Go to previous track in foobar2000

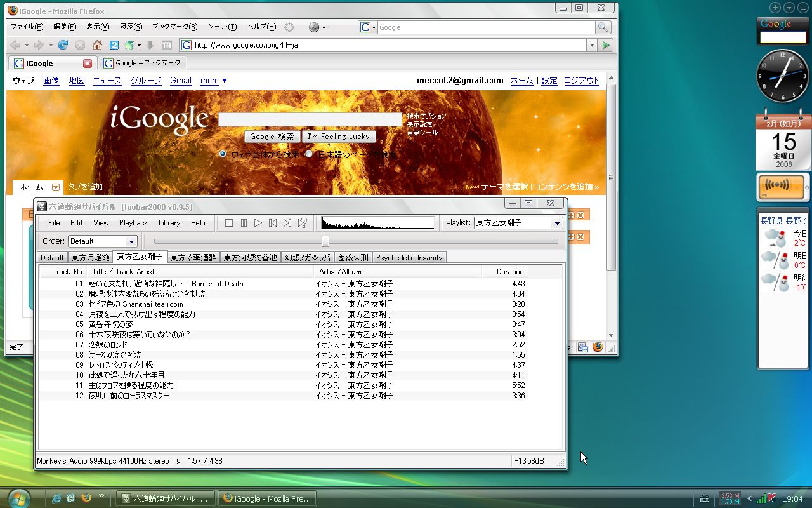[x=273, y=223]
